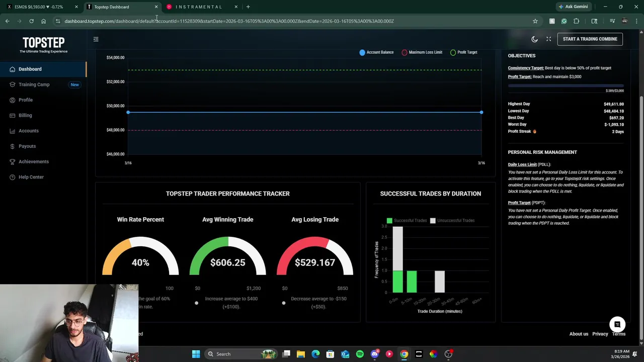The height and width of the screenshot is (362, 644).
Task: Click the Start a Trading Combine button
Action: (x=590, y=39)
